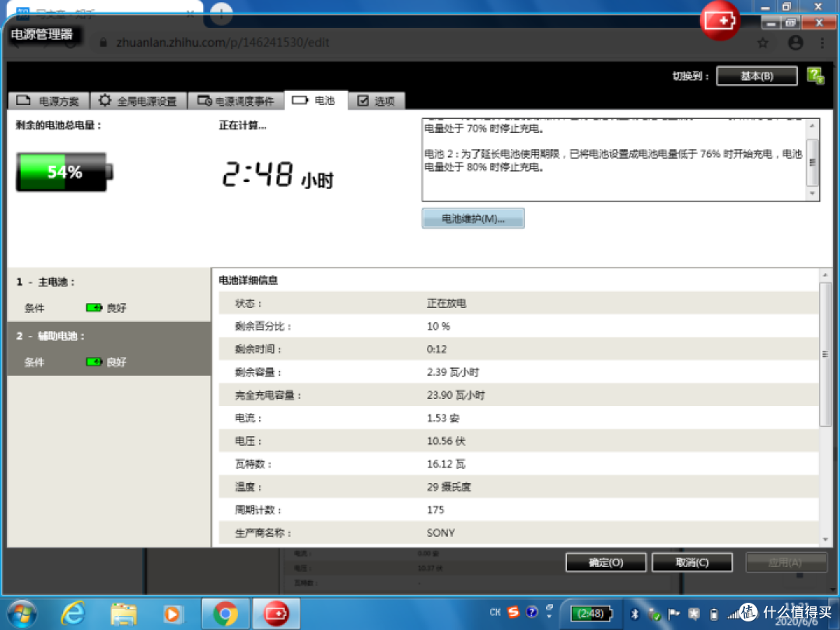Viewport: 840px width, 630px height.
Task: Click Power Manager taskbar button
Action: tap(276, 614)
